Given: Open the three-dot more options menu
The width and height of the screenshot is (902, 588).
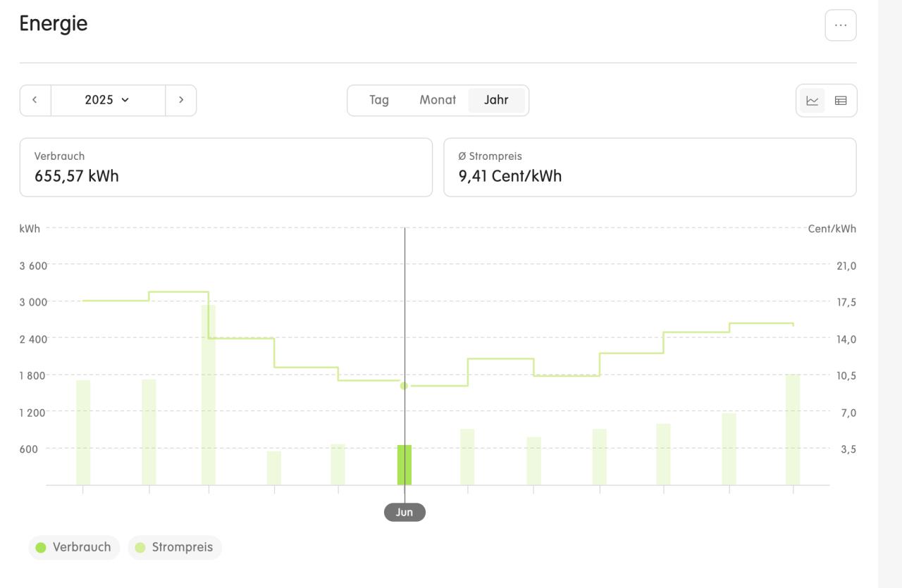Looking at the screenshot, I should pyautogui.click(x=840, y=25).
